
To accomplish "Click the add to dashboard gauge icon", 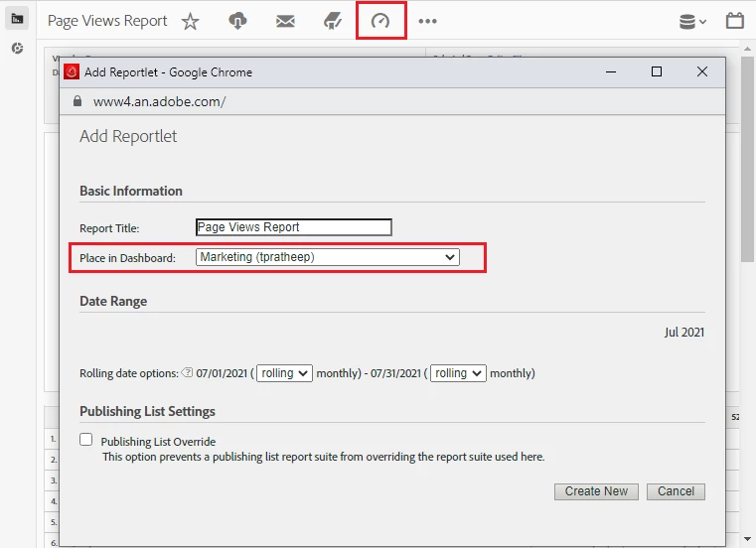I will [x=380, y=21].
